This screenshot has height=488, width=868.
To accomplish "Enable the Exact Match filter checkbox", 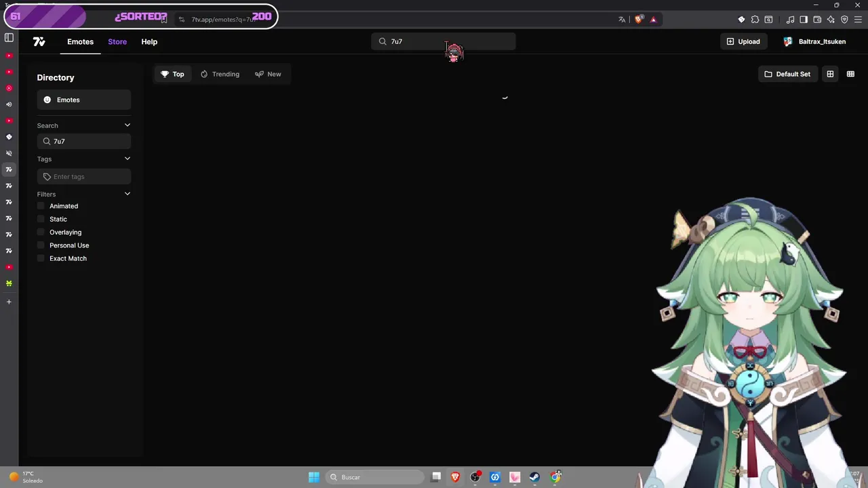I will pyautogui.click(x=41, y=258).
